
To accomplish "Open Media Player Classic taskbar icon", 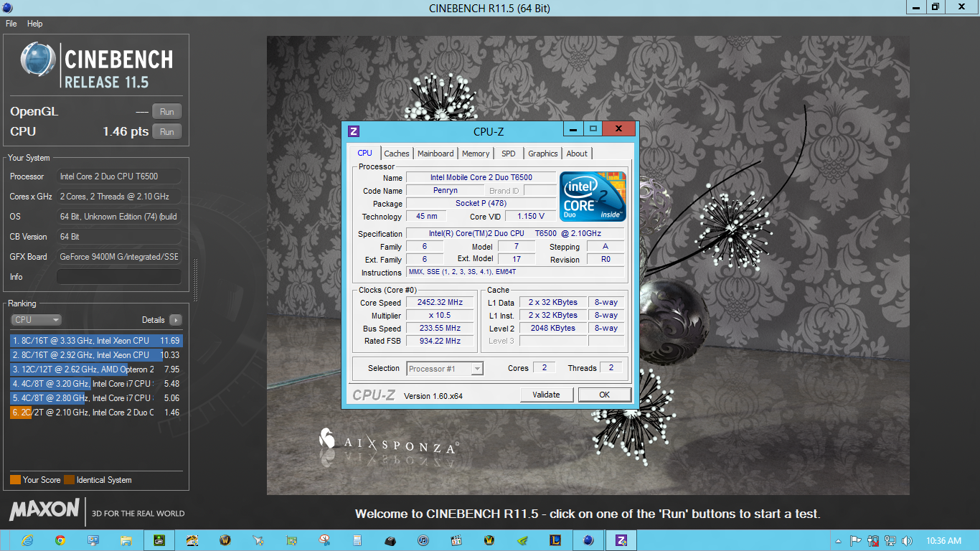I will point(456,540).
